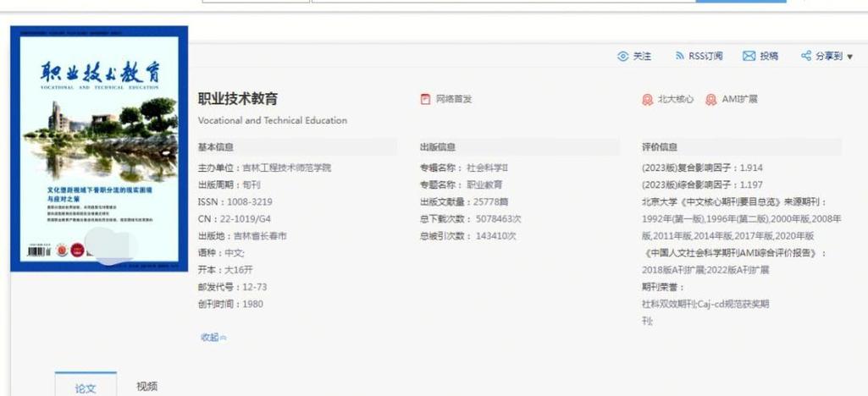Click 总下载次数：5078463次
The height and width of the screenshot is (396, 868).
(x=471, y=219)
